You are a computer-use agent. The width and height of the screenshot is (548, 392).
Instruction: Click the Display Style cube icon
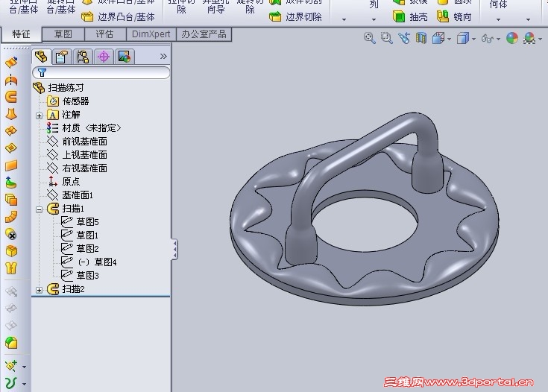[463, 38]
